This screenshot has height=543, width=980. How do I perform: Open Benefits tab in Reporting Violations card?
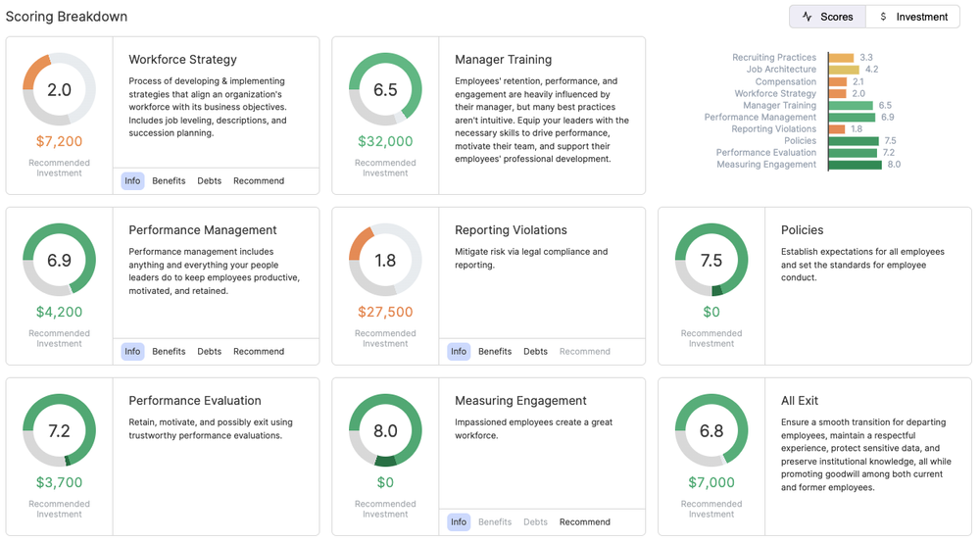(495, 351)
